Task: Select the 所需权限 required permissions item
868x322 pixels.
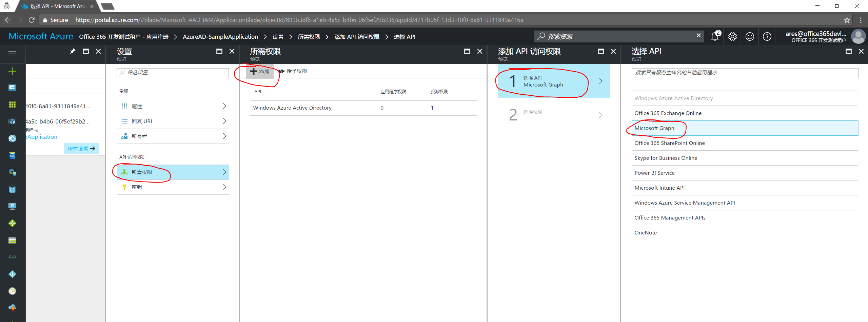Action: coord(173,172)
